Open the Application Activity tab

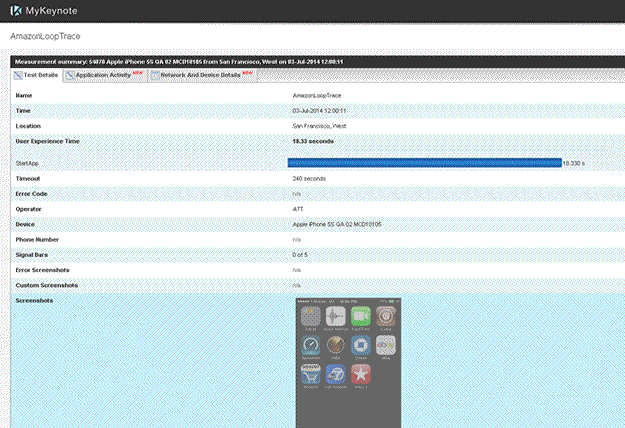[x=105, y=75]
